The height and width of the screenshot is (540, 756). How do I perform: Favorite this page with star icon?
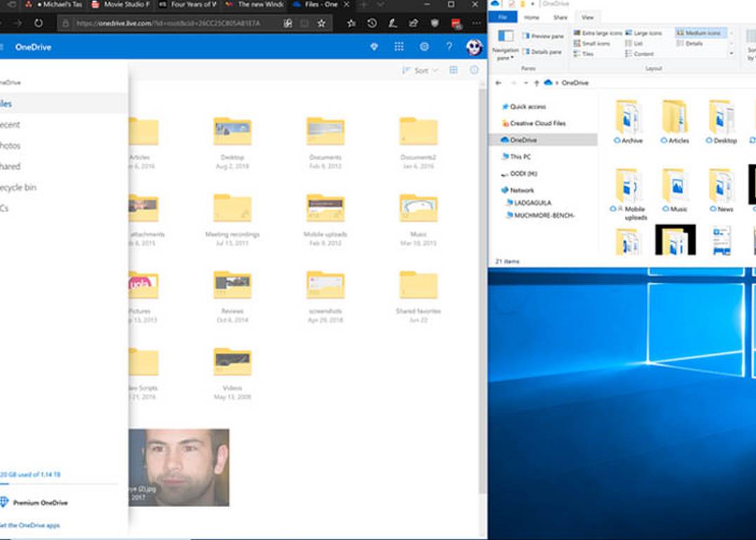pyautogui.click(x=321, y=23)
